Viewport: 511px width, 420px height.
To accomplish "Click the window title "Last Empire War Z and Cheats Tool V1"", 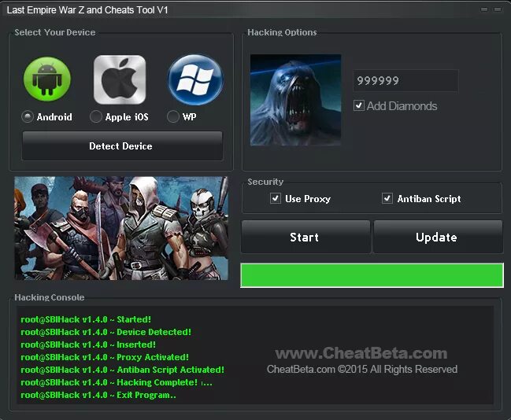I will tap(87, 10).
